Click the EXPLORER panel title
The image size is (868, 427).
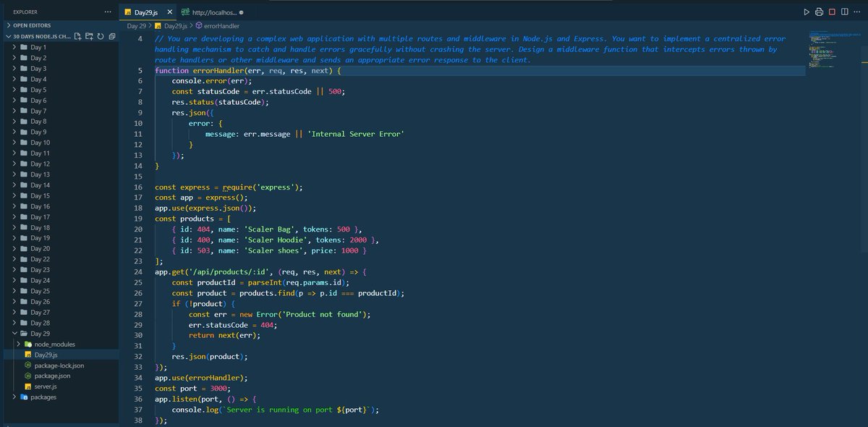click(25, 12)
